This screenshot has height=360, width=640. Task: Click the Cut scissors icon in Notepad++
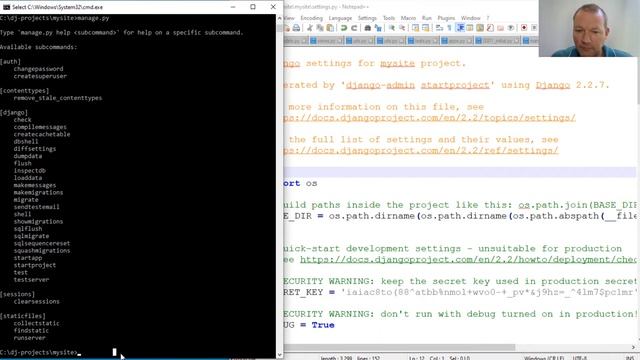point(310,28)
